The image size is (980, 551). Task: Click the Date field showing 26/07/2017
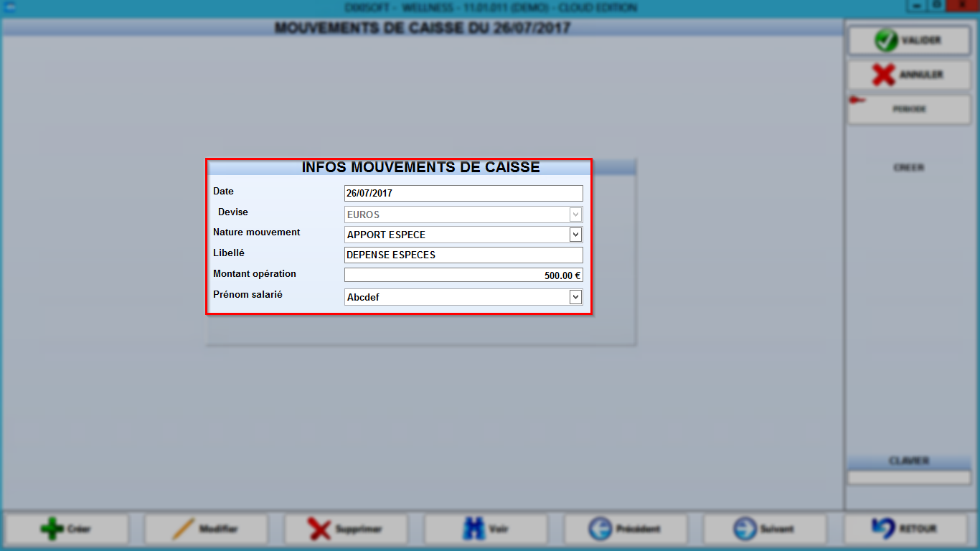coord(463,193)
